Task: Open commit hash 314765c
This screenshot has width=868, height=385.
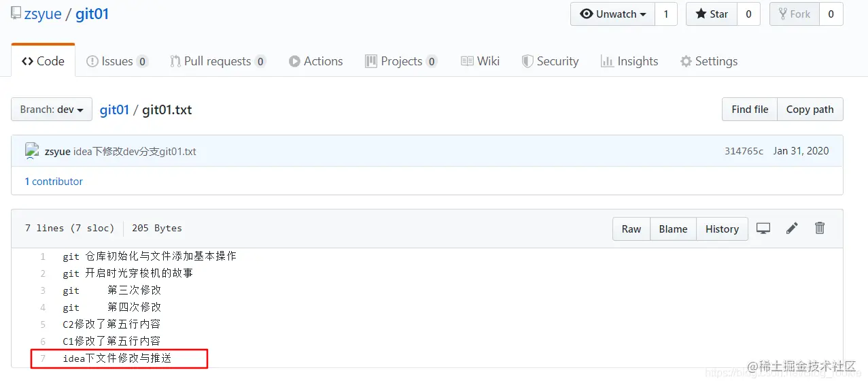Action: tap(744, 151)
